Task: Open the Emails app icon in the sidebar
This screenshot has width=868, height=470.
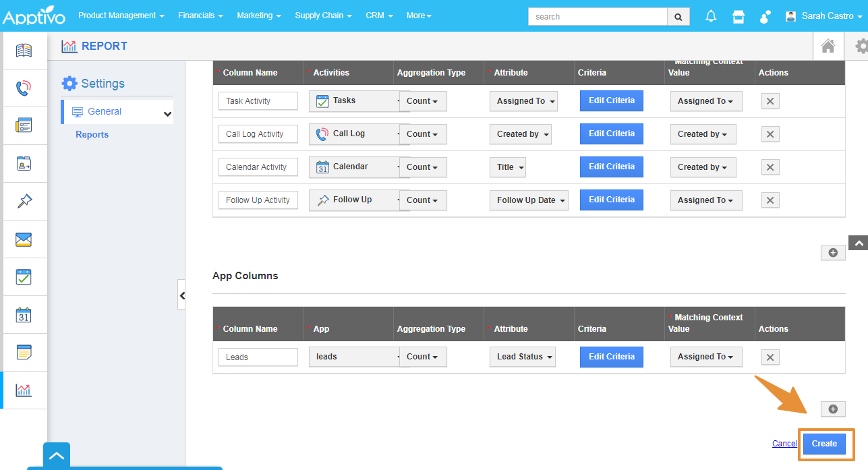Action: [x=24, y=239]
